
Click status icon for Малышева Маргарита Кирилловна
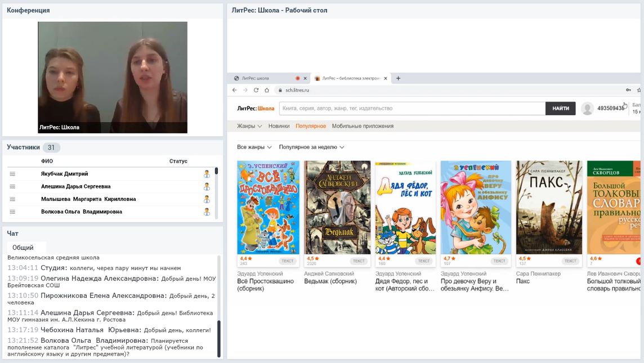click(x=207, y=200)
